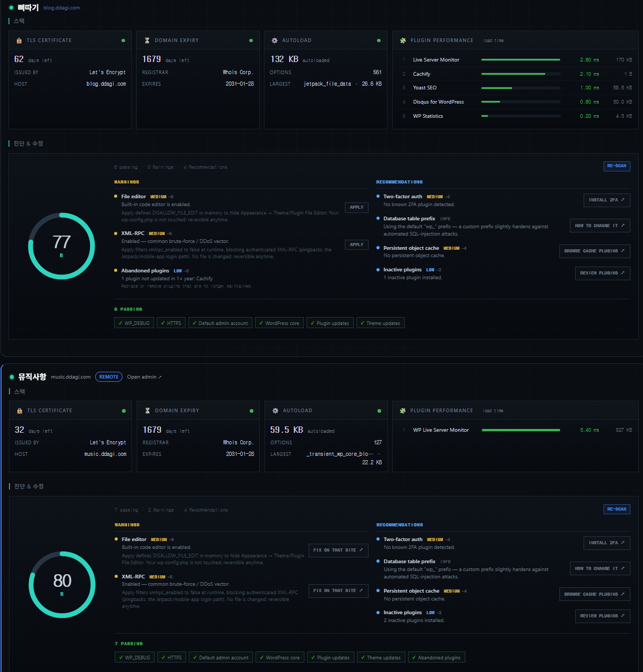
Task: Open admin for the music.ddagi.com site
Action: click(x=144, y=377)
